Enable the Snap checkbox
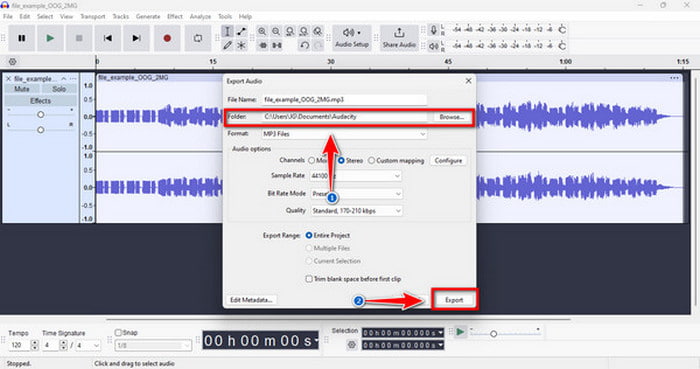 118,332
